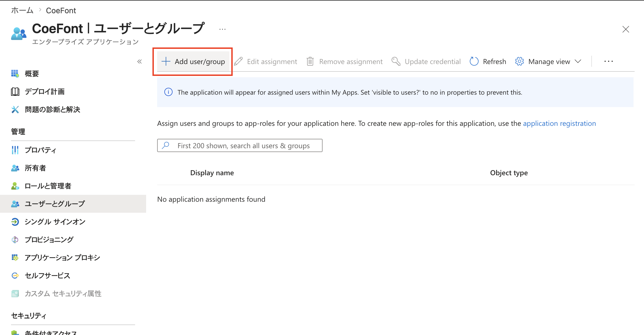Click the search users & groups field

(x=240, y=145)
